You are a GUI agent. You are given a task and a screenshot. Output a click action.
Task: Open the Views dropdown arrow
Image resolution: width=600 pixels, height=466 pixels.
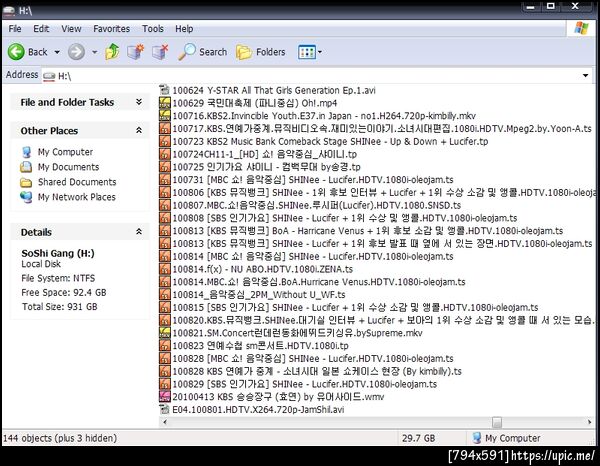click(x=320, y=52)
